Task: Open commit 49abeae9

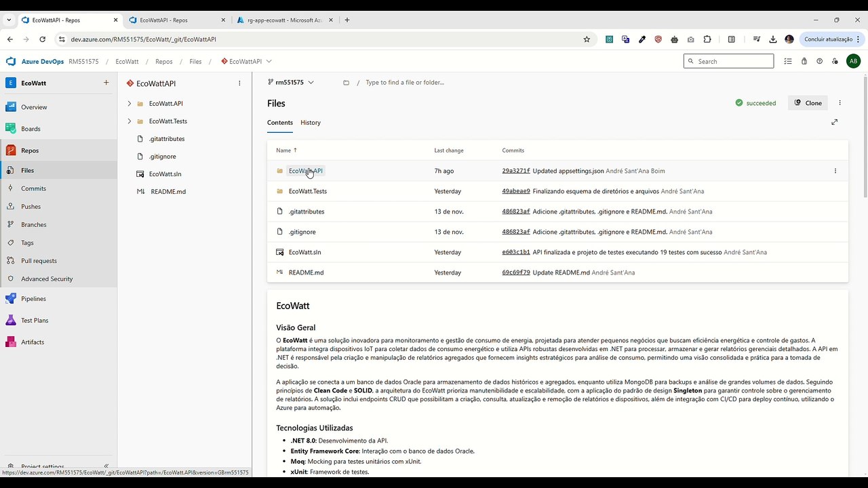Action: [x=516, y=191]
